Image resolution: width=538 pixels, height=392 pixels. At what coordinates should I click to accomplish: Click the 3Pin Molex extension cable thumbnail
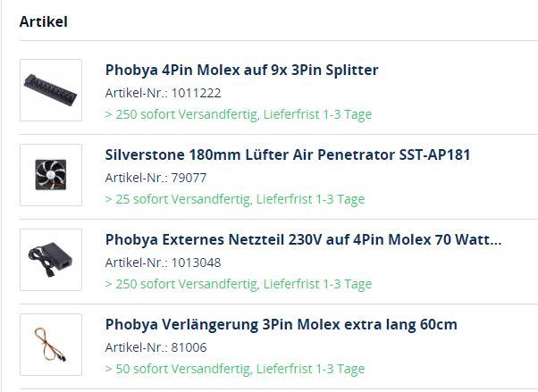pos(51,345)
